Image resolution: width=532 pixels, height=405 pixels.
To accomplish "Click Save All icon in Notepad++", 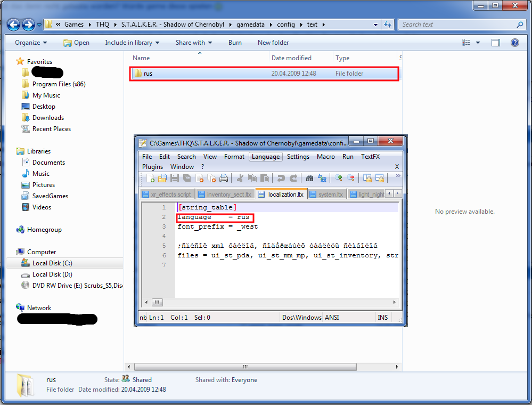I will 186,178.
